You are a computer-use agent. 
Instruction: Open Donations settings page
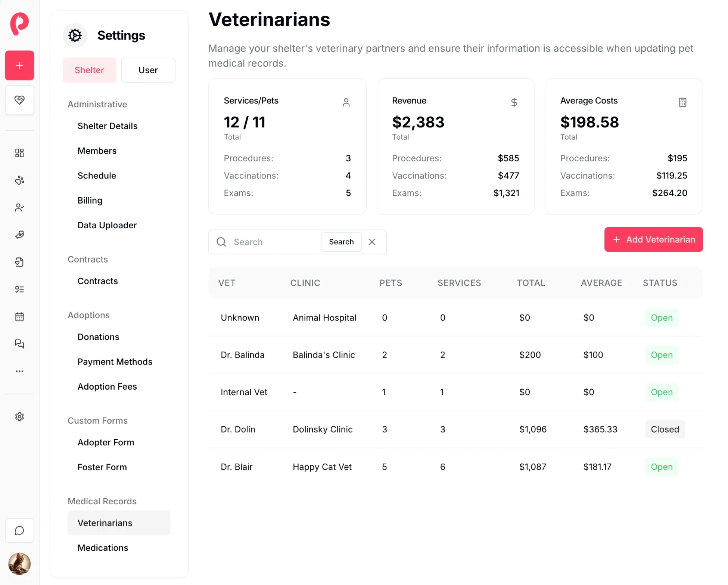(x=99, y=337)
